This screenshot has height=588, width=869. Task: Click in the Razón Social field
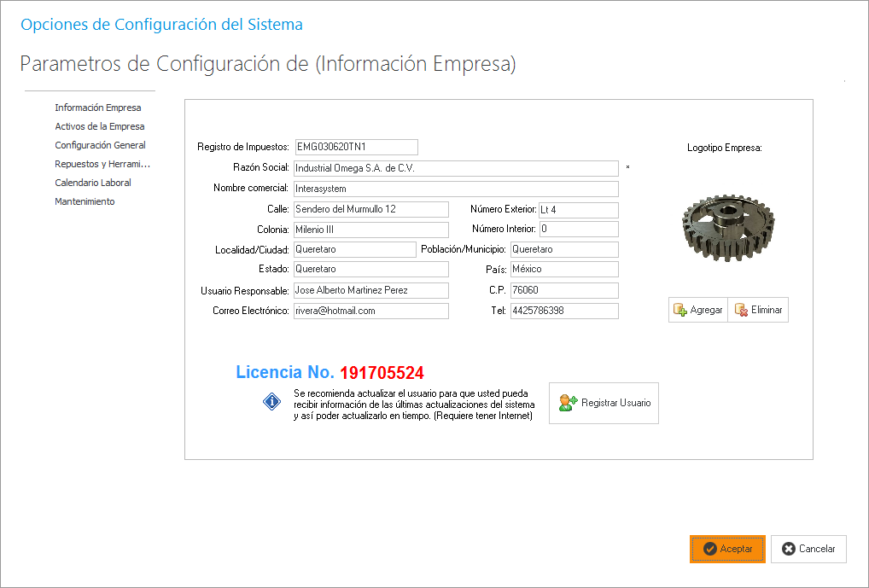click(455, 168)
